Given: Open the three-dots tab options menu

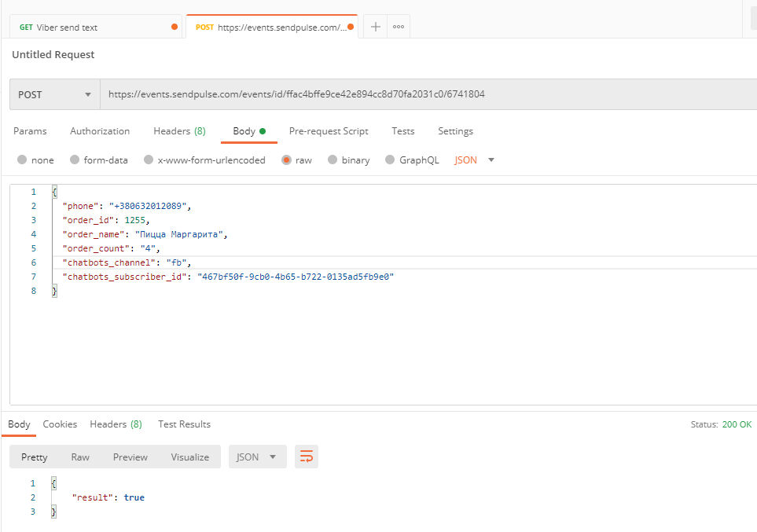Looking at the screenshot, I should coord(399,27).
